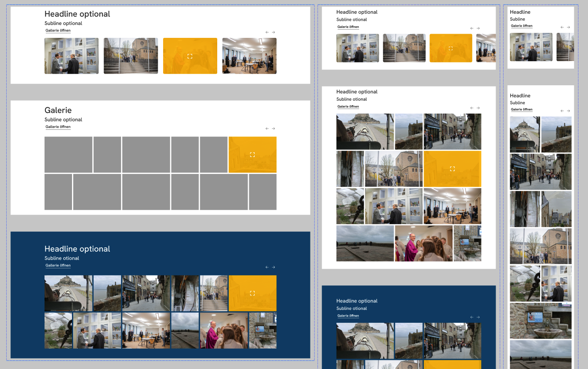The width and height of the screenshot is (588, 369).
Task: Click the fullscreen icon in the tablet photo grid's yellow tile
Action: (x=452, y=169)
